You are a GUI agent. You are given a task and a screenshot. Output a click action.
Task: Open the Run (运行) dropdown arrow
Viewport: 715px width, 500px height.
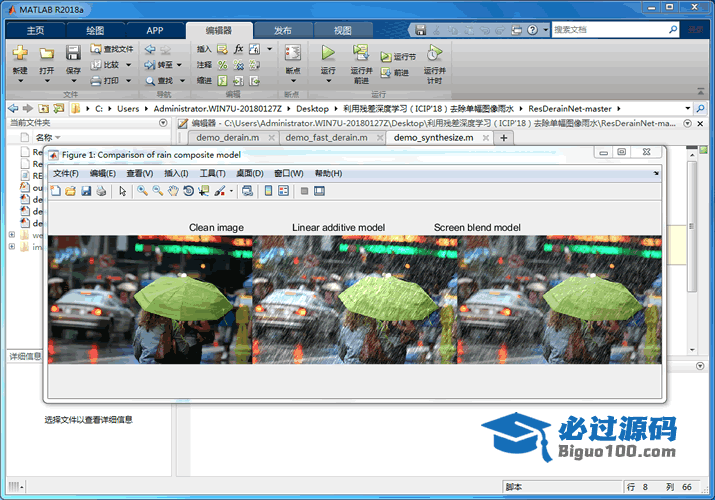click(x=328, y=81)
